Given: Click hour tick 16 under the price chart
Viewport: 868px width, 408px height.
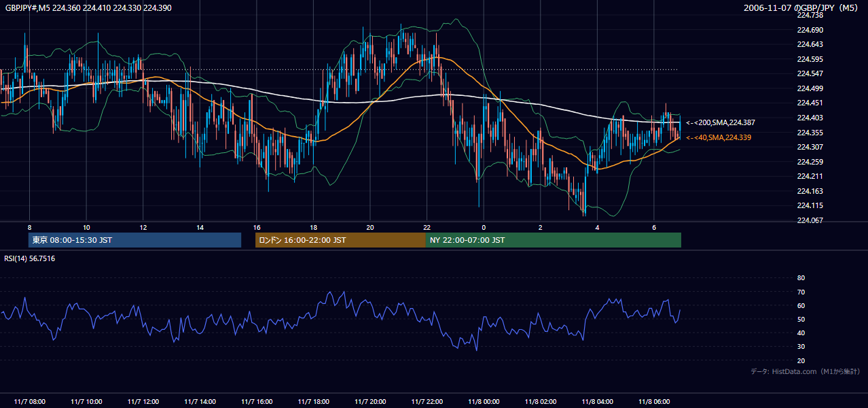Looking at the screenshot, I should coord(257,227).
